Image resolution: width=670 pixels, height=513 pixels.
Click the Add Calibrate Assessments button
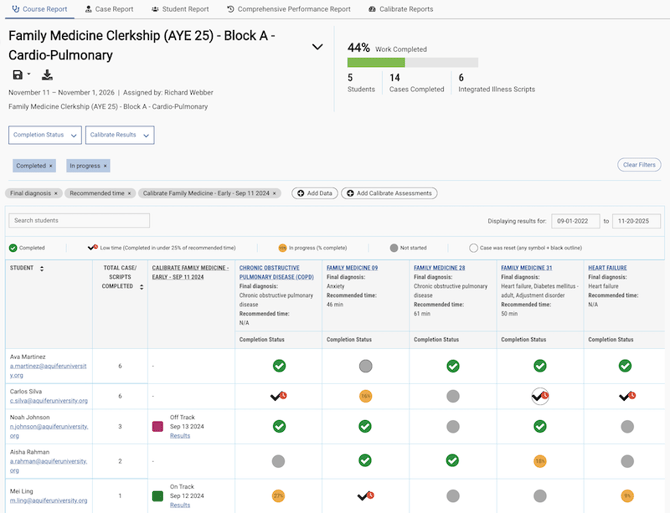click(x=389, y=193)
